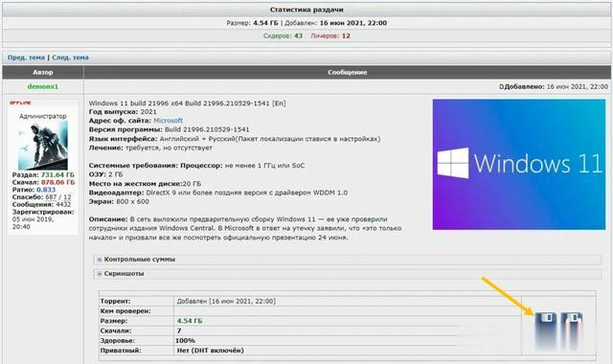
Task: Click the 'Личеров: 12' leechers count
Action: [x=330, y=35]
